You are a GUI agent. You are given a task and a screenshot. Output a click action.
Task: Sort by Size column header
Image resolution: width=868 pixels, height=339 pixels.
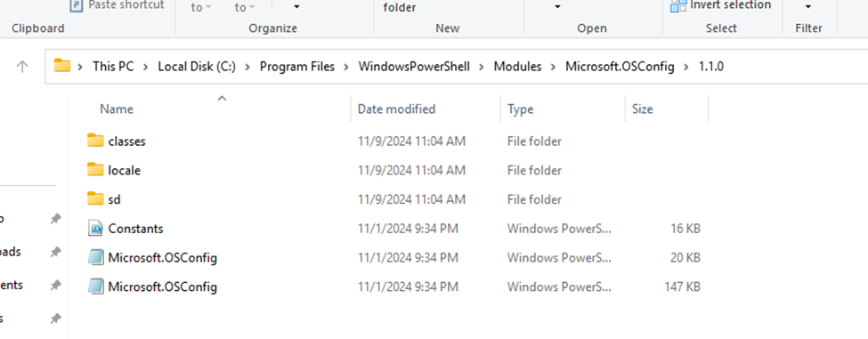(642, 109)
